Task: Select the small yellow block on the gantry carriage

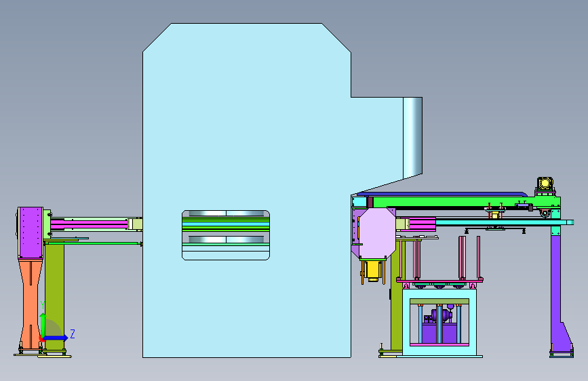Action: 495,215
